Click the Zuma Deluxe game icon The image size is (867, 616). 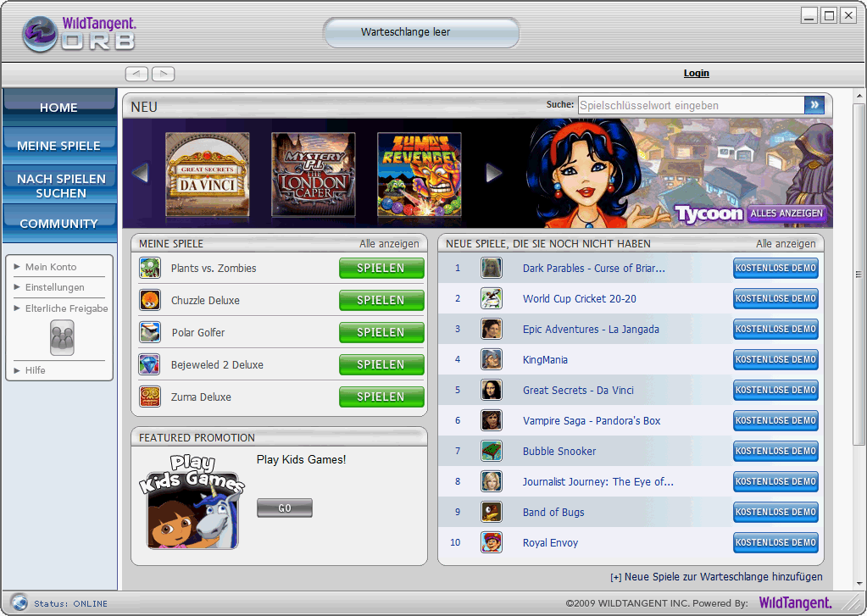tap(150, 397)
